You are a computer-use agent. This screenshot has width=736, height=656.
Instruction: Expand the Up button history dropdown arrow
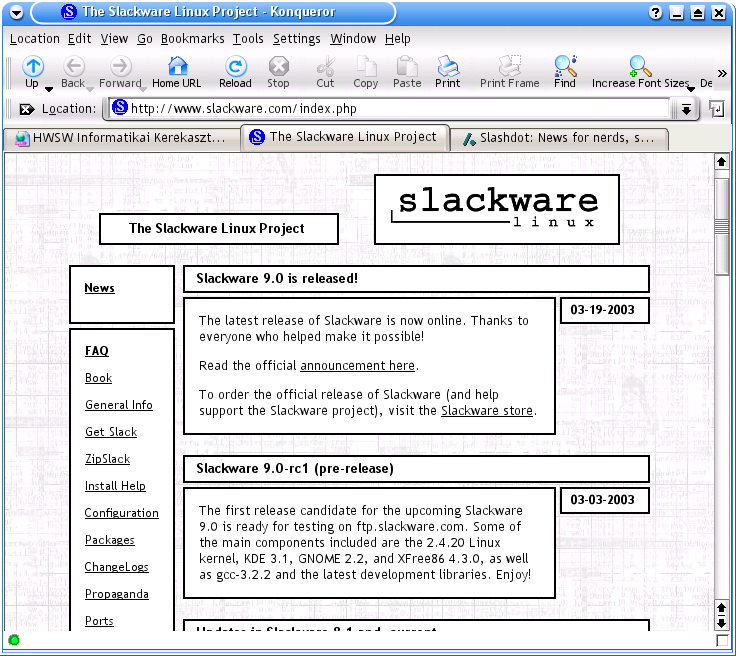point(49,89)
